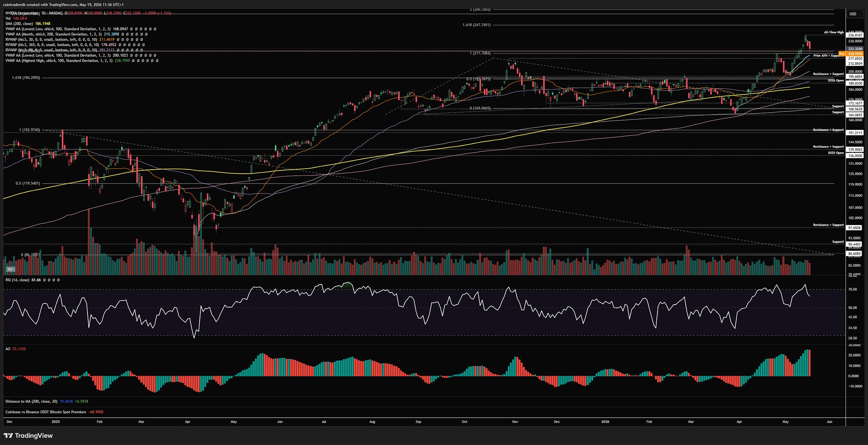Screen dimensions: 868x445
Task: Select the 168.5628 price axis label
Action: pyautogui.click(x=855, y=109)
